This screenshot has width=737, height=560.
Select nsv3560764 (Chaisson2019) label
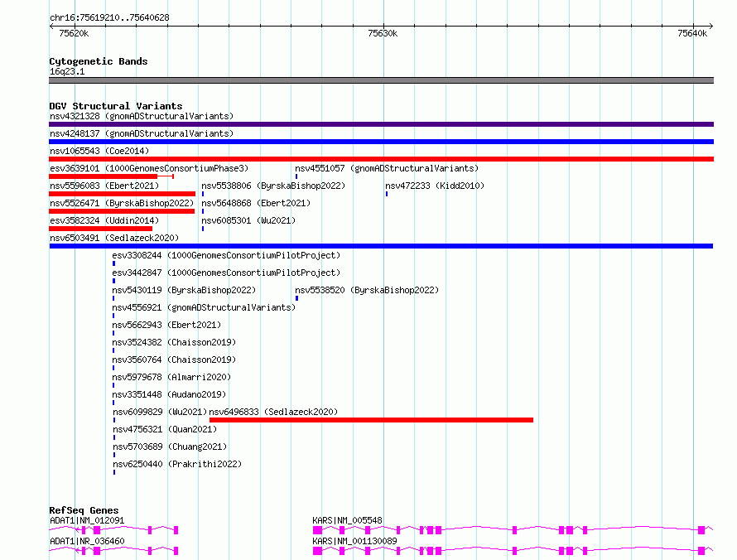[174, 360]
